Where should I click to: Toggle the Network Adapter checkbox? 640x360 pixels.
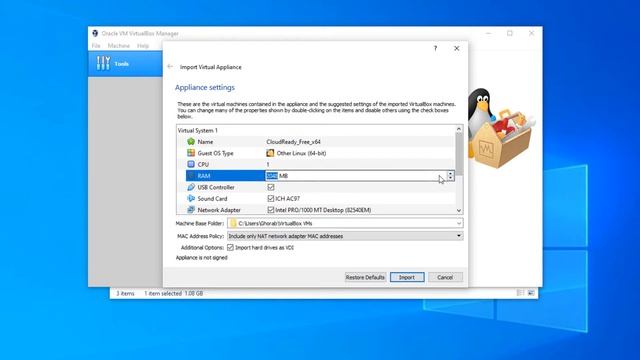(271, 209)
